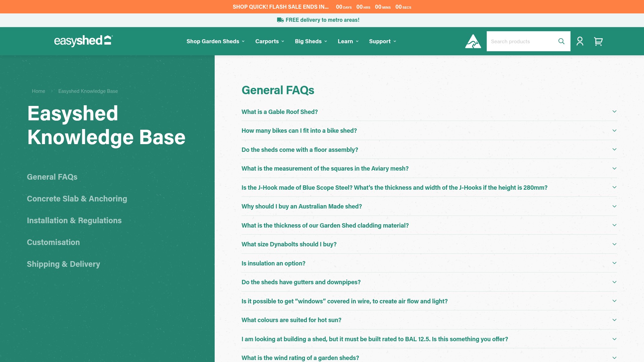This screenshot has height=362, width=644.
Task: Expand chevron for insulation question
Action: coord(614,263)
